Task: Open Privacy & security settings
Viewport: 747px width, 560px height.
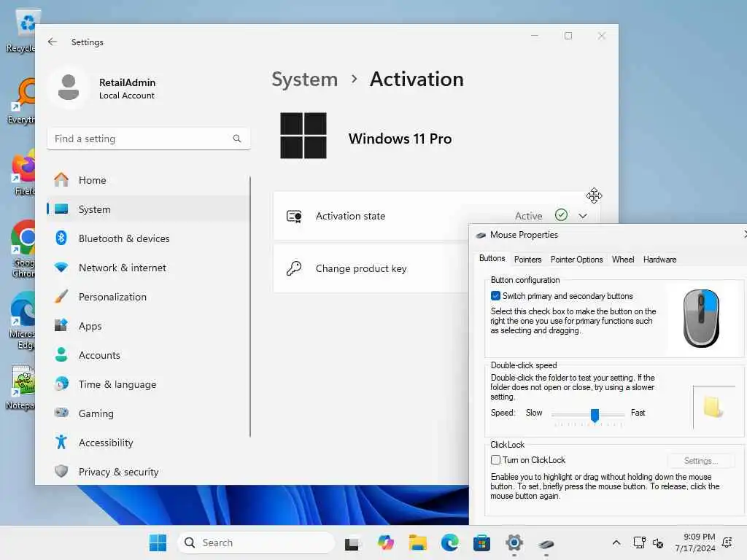Action: [149, 472]
